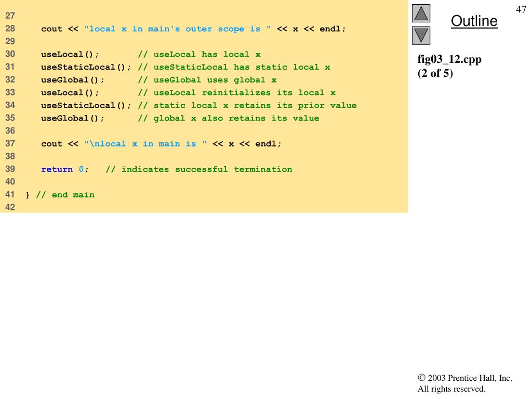This screenshot has width=532, height=399.
Task: Click useLocal(); on line 33
Action: click(x=70, y=92)
